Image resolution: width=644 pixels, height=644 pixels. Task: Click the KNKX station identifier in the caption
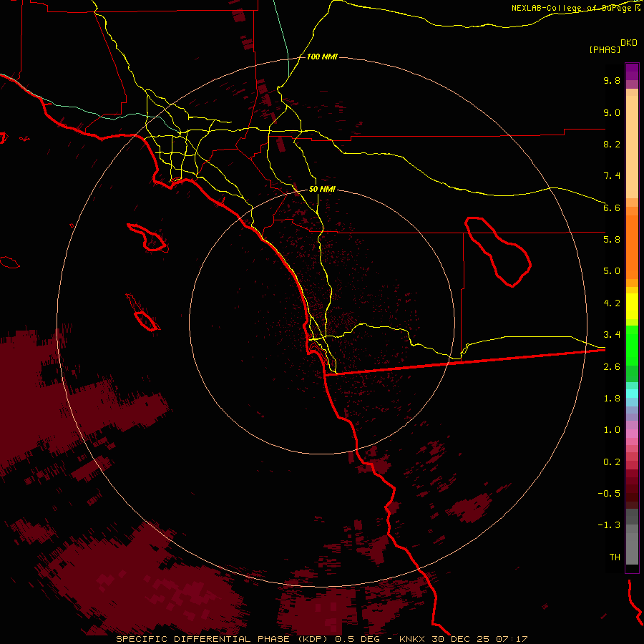coord(412,639)
